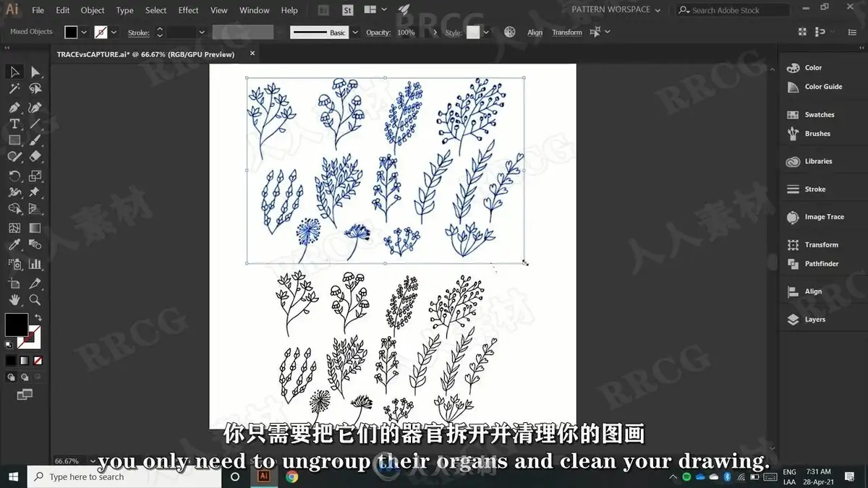Select the Shape Builder tool
Image resolution: width=868 pixels, height=488 pixels.
[x=14, y=210]
